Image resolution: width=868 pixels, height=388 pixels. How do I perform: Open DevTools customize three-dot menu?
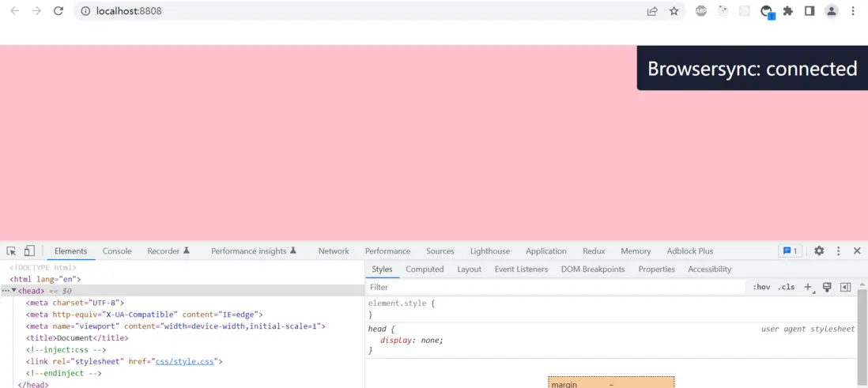coord(838,251)
